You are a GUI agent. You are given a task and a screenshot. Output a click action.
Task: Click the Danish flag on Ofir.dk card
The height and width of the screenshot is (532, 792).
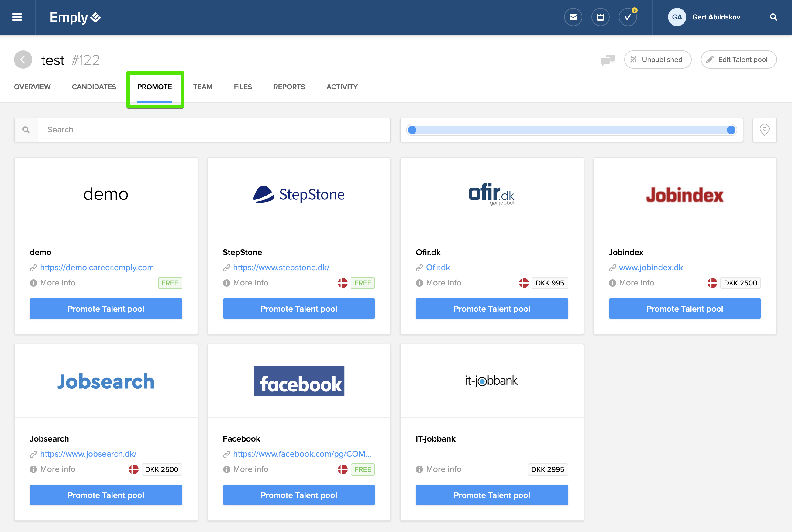tap(523, 283)
